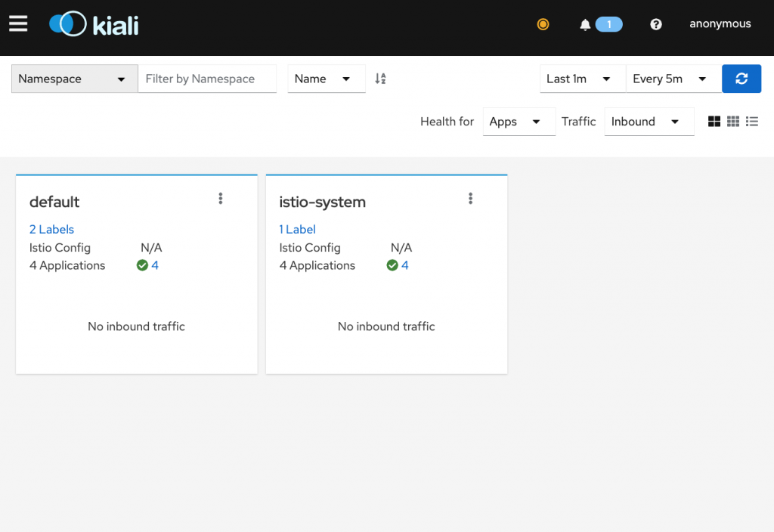Toggle the A-Z sort direction icon

point(380,79)
